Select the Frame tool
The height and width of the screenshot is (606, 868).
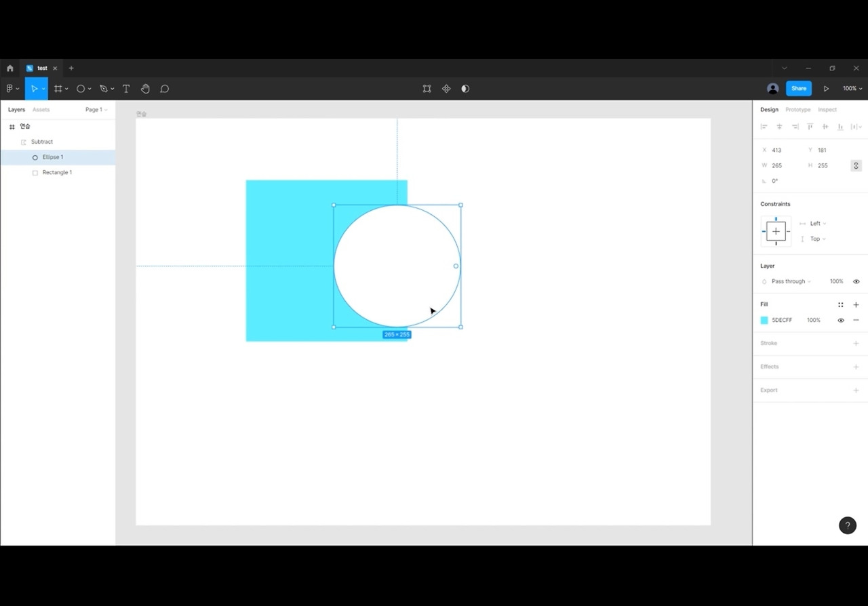tap(58, 89)
